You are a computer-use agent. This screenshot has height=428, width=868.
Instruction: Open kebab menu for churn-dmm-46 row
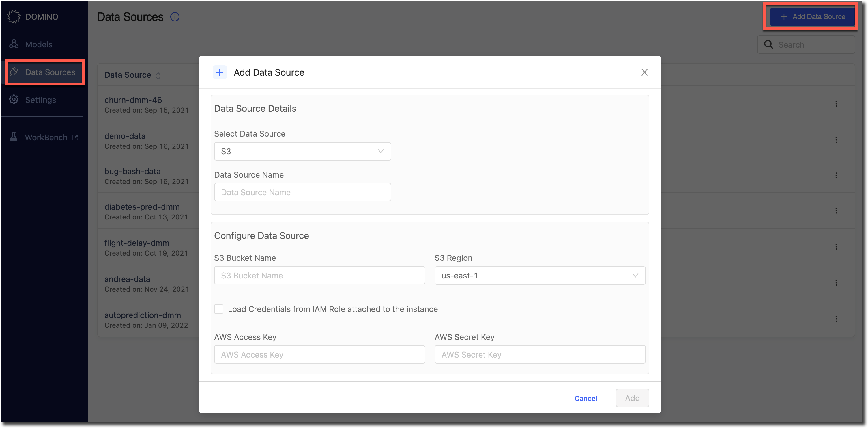pos(836,104)
